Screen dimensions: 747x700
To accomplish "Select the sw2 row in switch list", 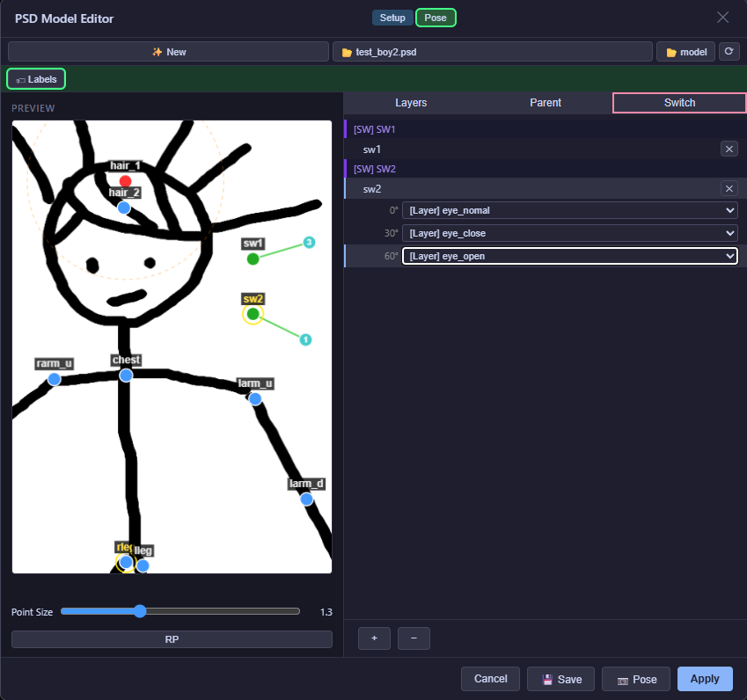I will click(x=545, y=188).
